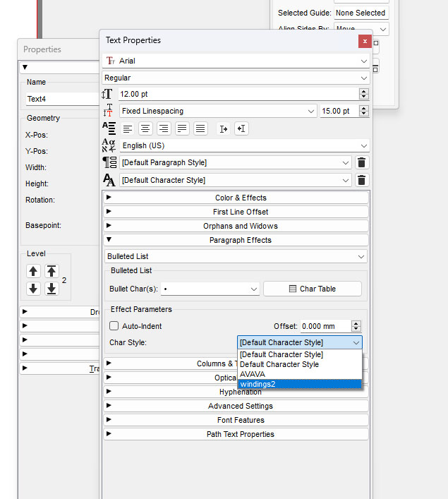448x499 pixels.
Task: Set left-to-right text direction
Action: click(223, 128)
